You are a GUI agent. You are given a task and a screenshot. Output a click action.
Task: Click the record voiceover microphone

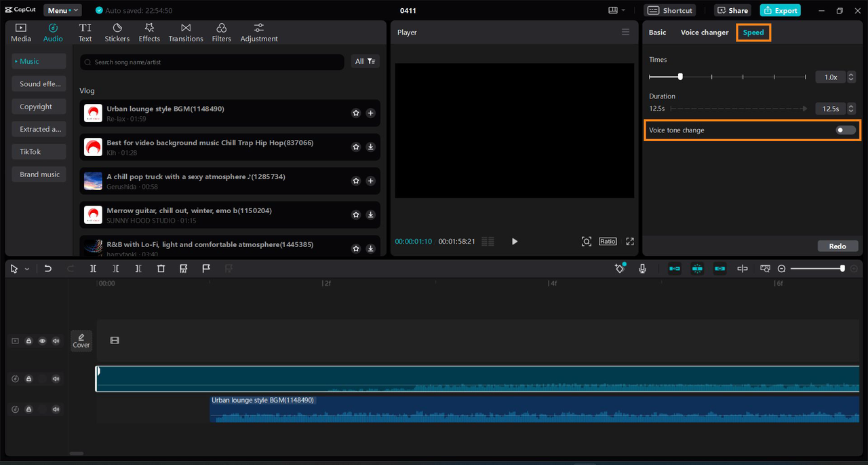click(x=642, y=269)
